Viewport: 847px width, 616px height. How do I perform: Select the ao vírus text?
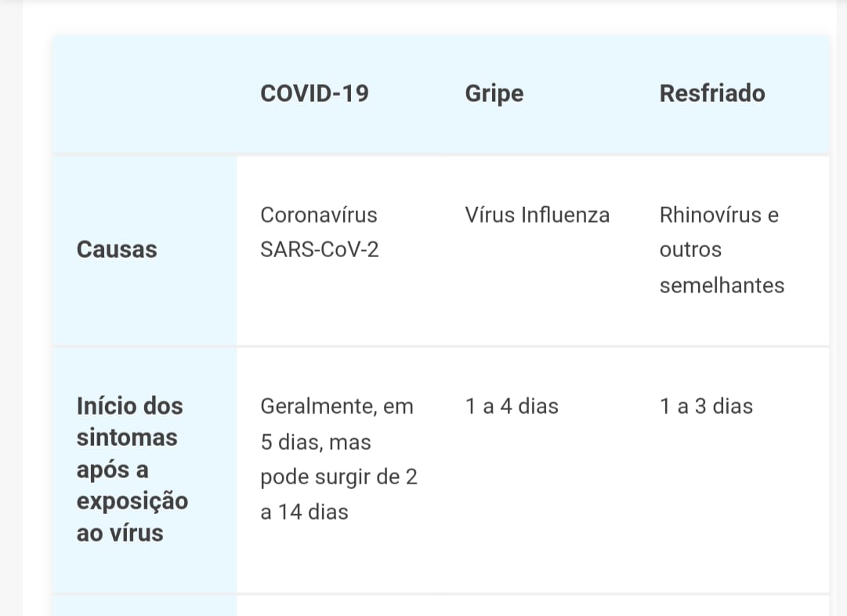coord(120,533)
